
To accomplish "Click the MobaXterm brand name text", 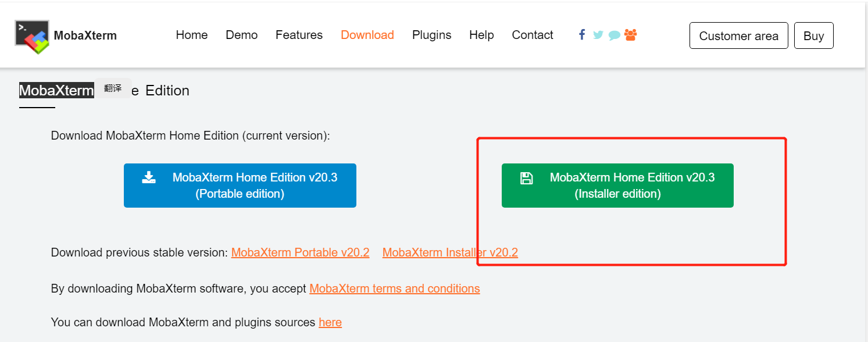I will click(85, 35).
